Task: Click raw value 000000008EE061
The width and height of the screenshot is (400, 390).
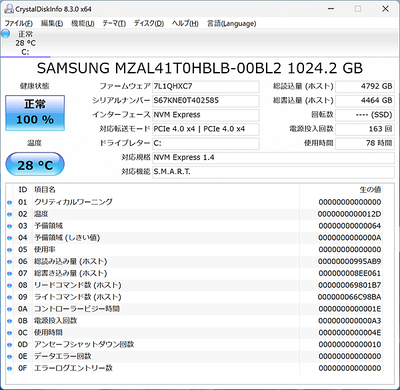Action: 349,273
